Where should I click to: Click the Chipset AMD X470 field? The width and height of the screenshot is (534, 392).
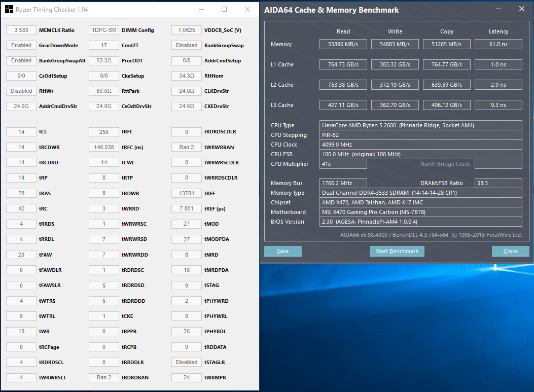click(x=420, y=202)
